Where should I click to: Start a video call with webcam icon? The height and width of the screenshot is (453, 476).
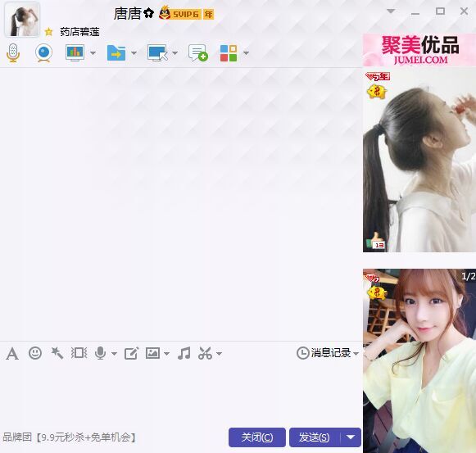(44, 52)
